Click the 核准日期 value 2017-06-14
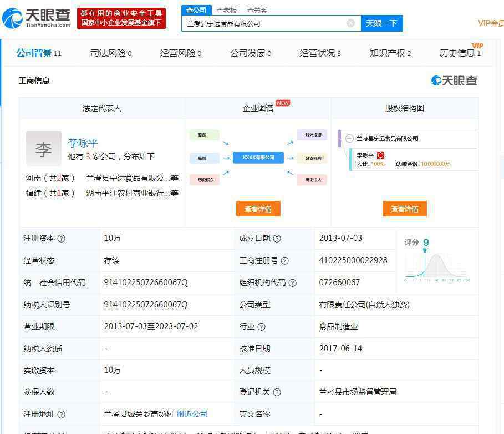Viewport: 504px width, 434px height. tap(340, 349)
